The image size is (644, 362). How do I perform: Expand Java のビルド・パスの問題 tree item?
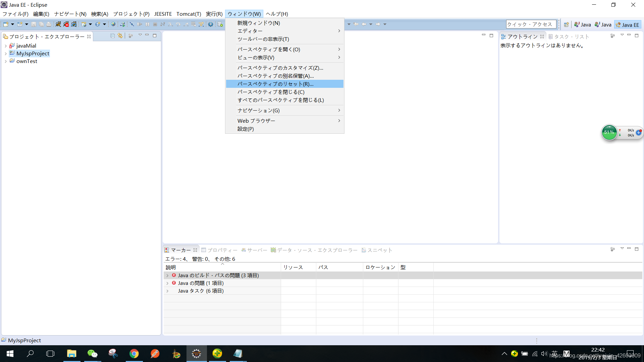(167, 275)
